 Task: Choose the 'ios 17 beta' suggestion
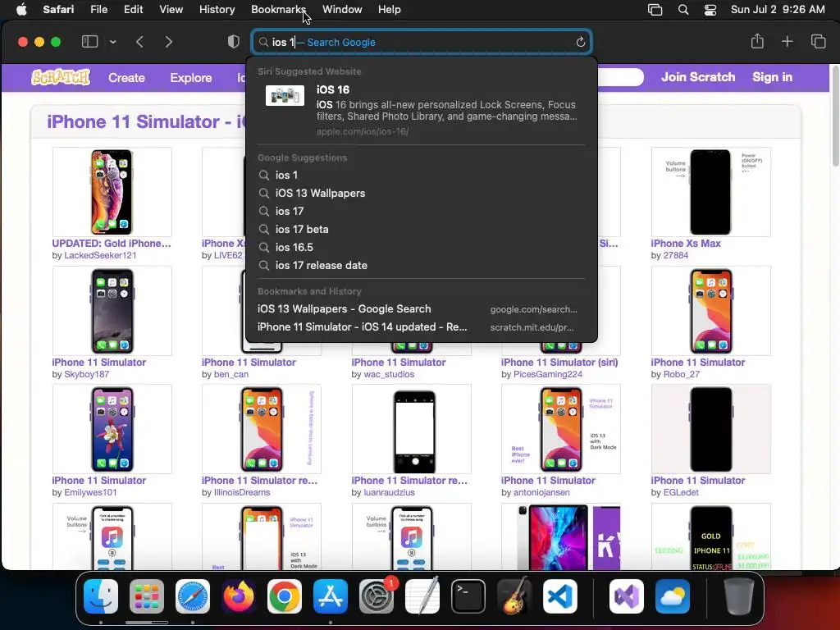422,230
